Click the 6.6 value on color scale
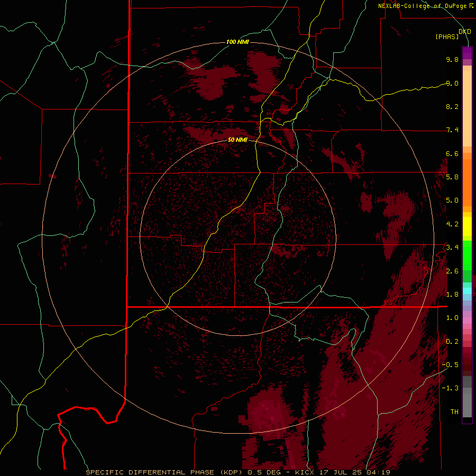This screenshot has width=476, height=476. click(452, 153)
